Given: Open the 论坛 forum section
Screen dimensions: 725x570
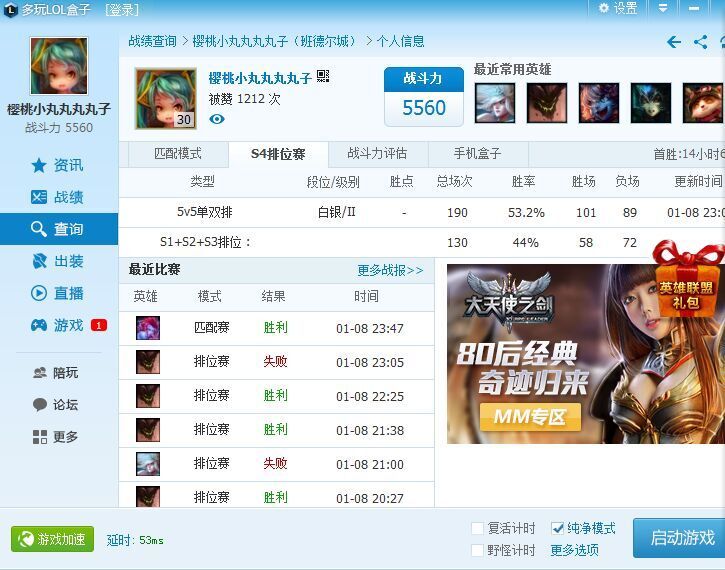Looking at the screenshot, I should (x=55, y=405).
